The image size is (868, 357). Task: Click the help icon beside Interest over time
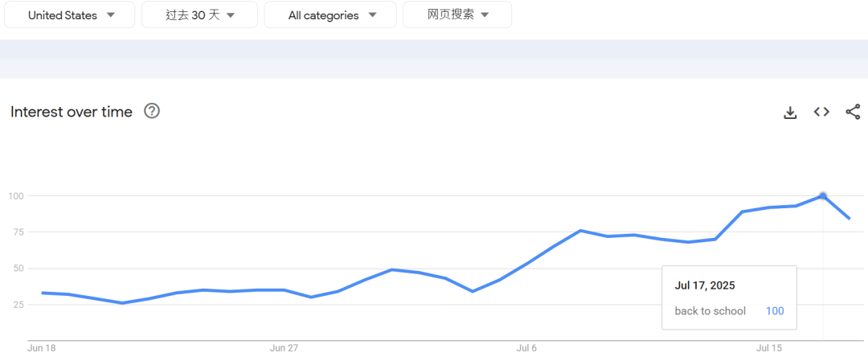152,112
